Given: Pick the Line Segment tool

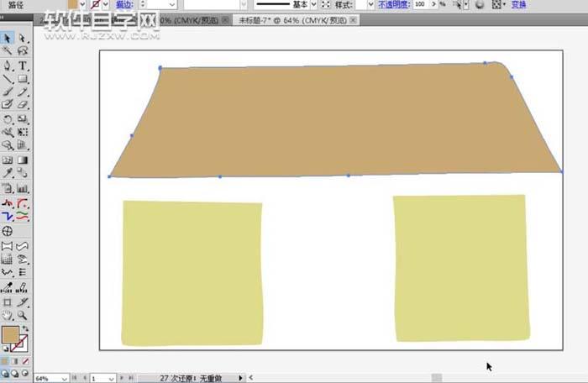Looking at the screenshot, I should pos(7,79).
